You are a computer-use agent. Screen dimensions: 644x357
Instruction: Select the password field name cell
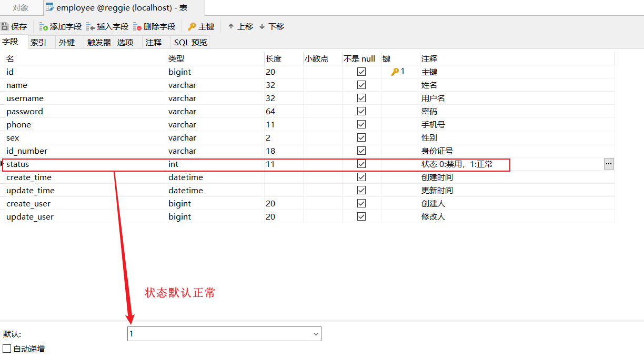pyautogui.click(x=86, y=111)
